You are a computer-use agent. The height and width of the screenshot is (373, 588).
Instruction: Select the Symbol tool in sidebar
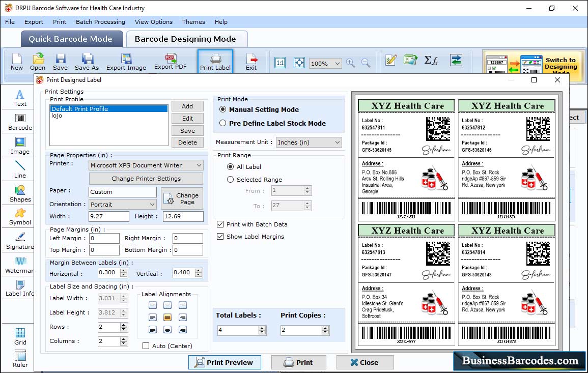20,217
